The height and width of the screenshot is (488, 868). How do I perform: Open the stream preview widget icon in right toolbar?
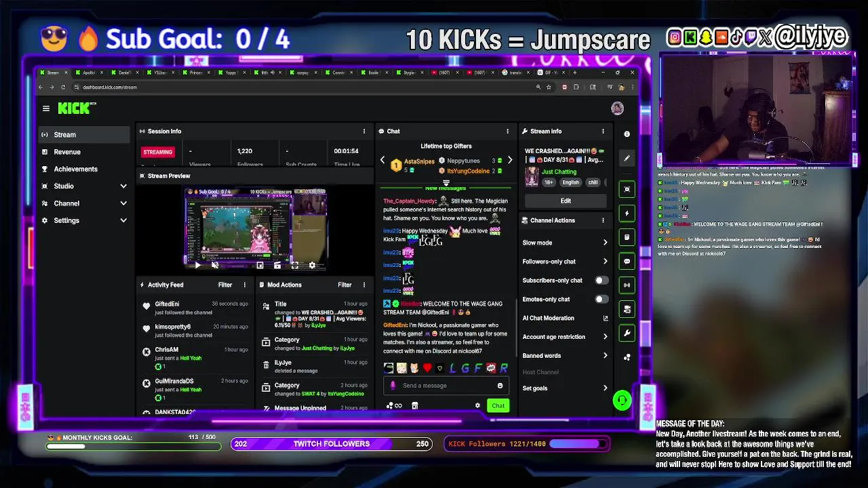627,189
